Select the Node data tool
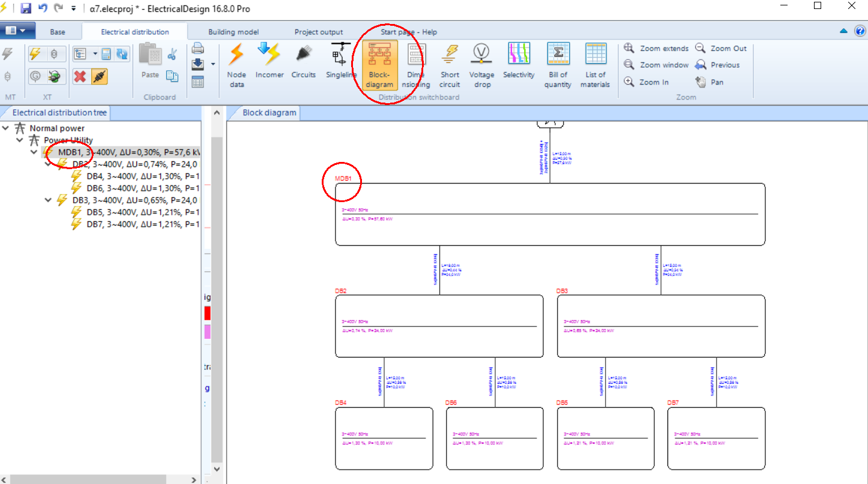 (x=236, y=65)
